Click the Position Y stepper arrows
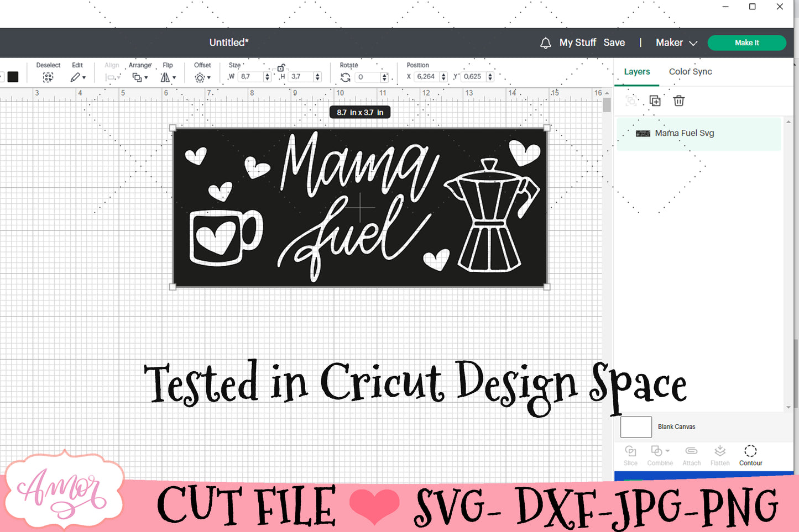Image resolution: width=799 pixels, height=532 pixels. pos(490,77)
